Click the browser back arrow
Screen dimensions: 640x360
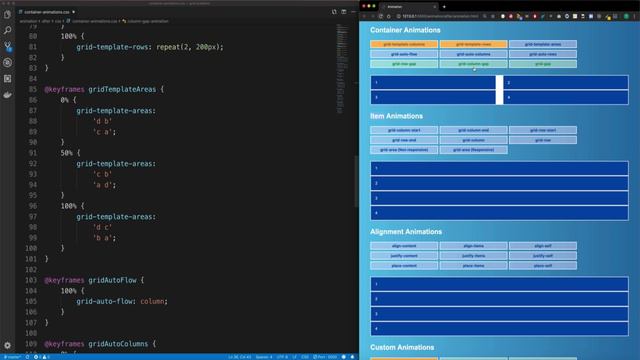[x=364, y=16]
